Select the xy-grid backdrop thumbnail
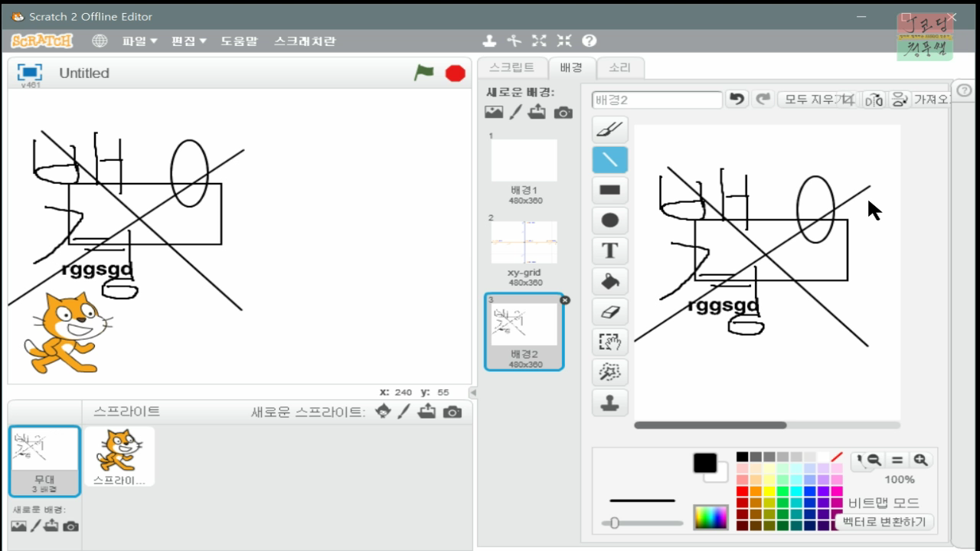 coord(524,241)
